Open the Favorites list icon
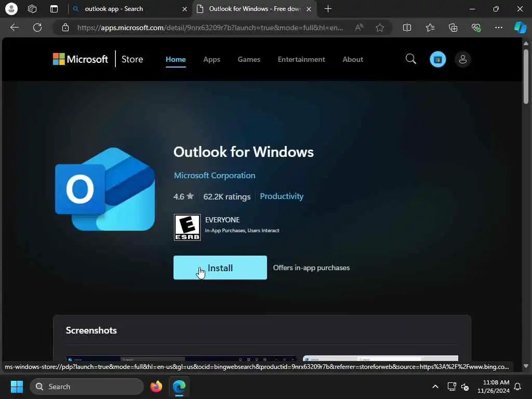 pos(430,28)
